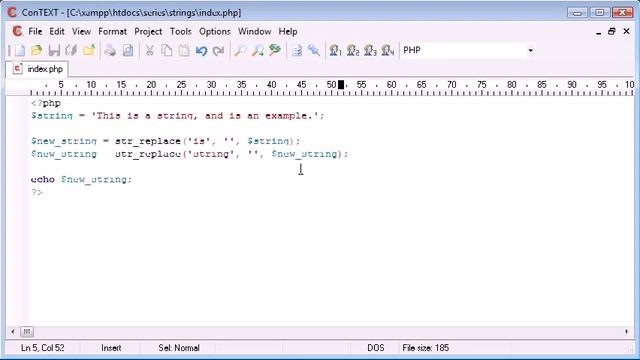Click the 'Sel: Normal' status entry
640x360 pixels.
(179, 348)
